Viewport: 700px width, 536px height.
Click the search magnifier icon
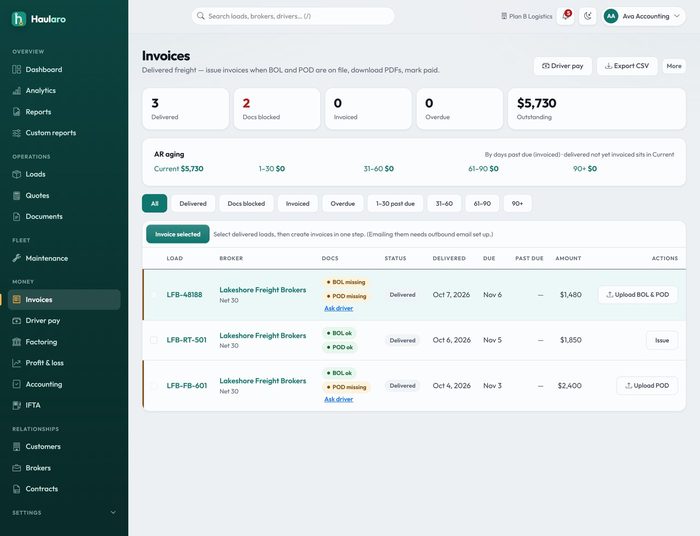click(201, 16)
